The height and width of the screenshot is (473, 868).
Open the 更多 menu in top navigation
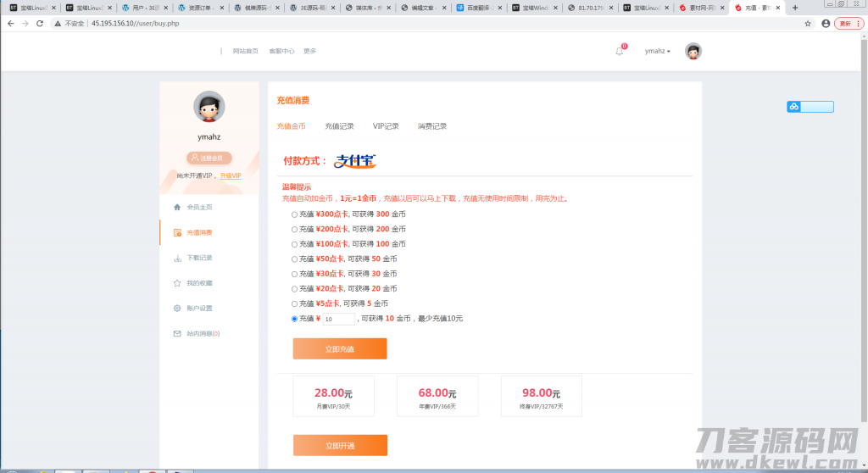point(309,51)
